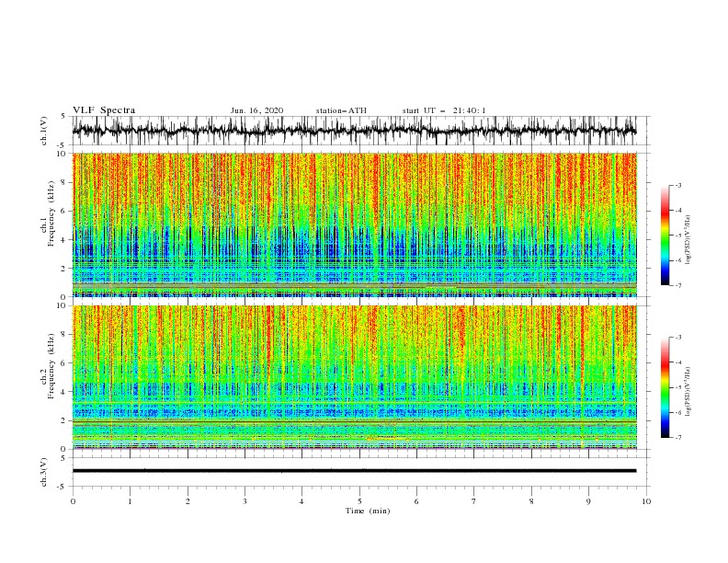The height and width of the screenshot is (563, 728).
Task: Click the ch.1 spectrogram plot
Action: click(354, 224)
